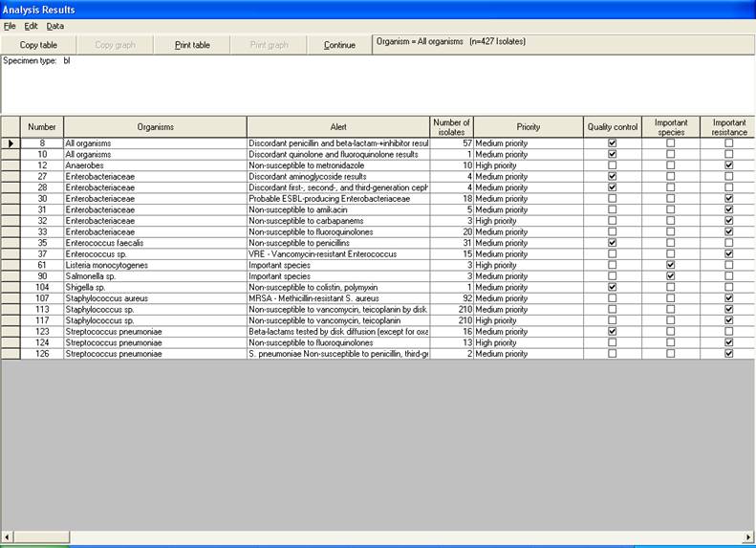Screen dimensions: 756x548
Task: Select row header with the current-row arrow
Action: tap(11, 143)
